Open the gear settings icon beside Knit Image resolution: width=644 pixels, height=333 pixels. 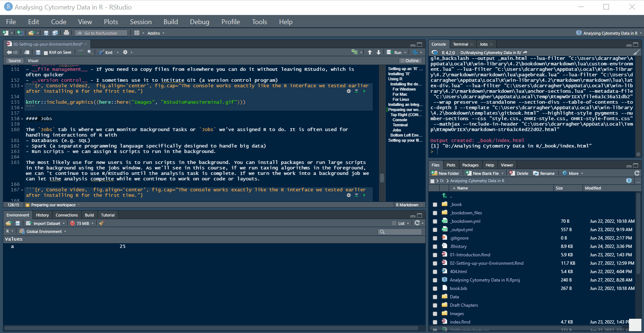pos(125,52)
